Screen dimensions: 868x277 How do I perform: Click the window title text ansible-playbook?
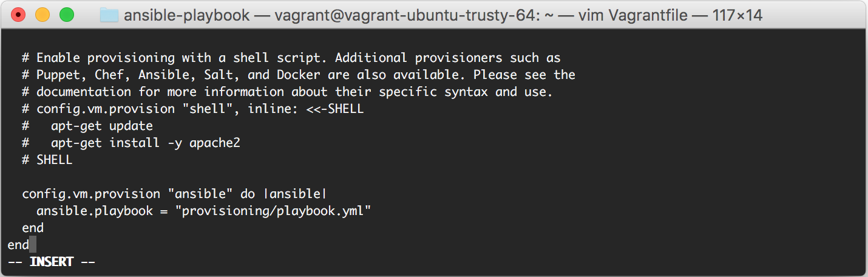186,15
